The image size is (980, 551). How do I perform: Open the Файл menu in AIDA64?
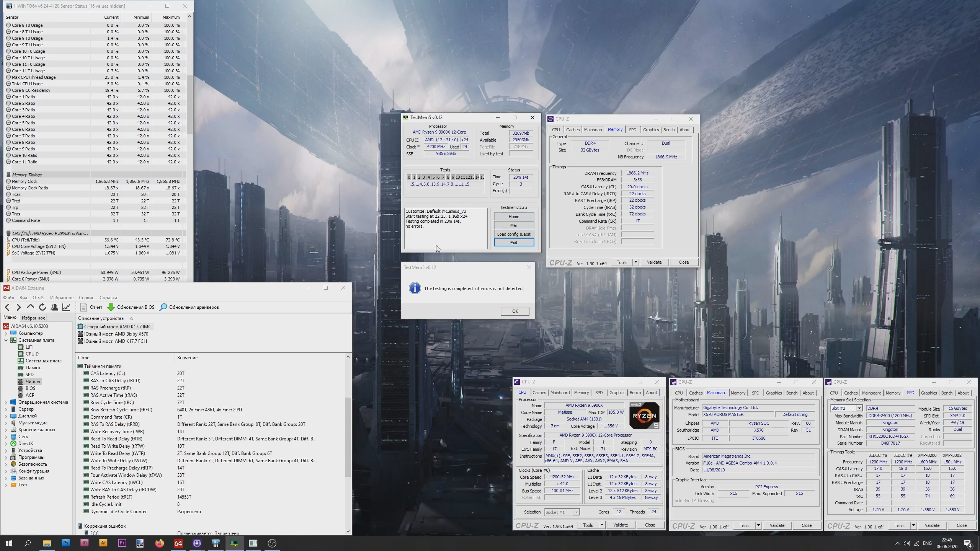pos(8,297)
